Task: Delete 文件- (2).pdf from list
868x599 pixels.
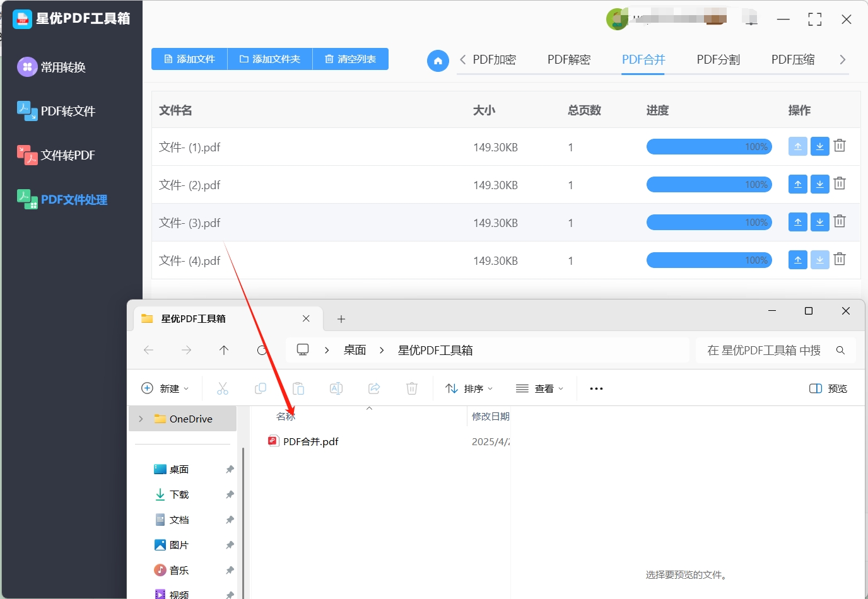Action: tap(840, 183)
